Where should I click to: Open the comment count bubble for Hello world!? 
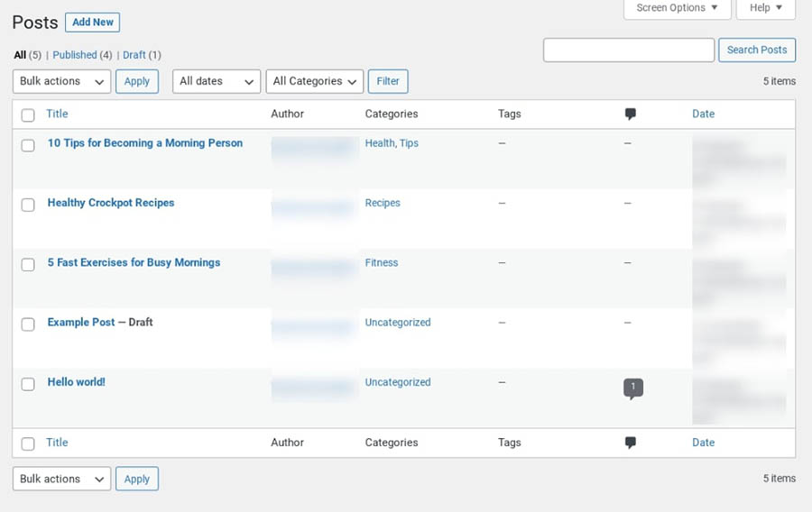click(632, 388)
